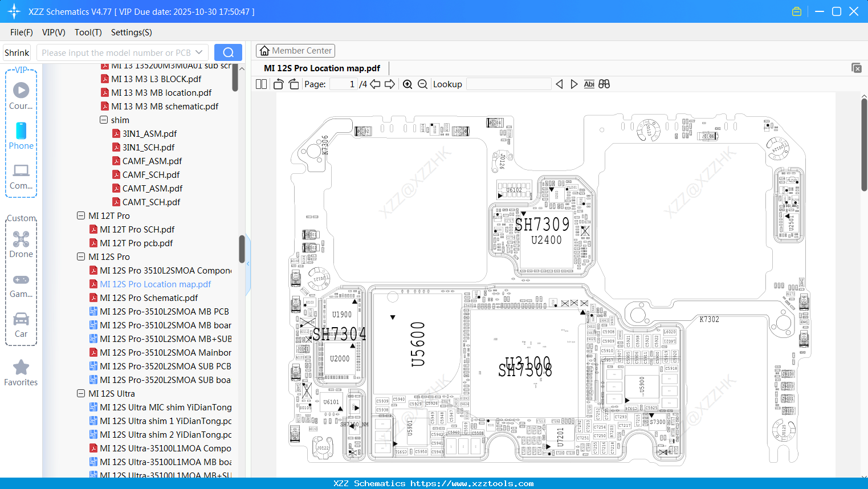This screenshot has height=489, width=868.
Task: Click Shrink to collapse the sidebar
Action: (17, 52)
